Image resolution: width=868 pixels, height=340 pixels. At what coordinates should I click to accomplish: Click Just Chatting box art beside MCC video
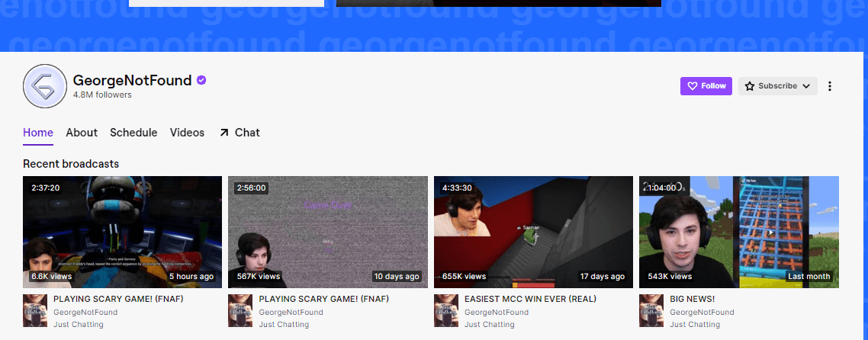[x=446, y=311]
